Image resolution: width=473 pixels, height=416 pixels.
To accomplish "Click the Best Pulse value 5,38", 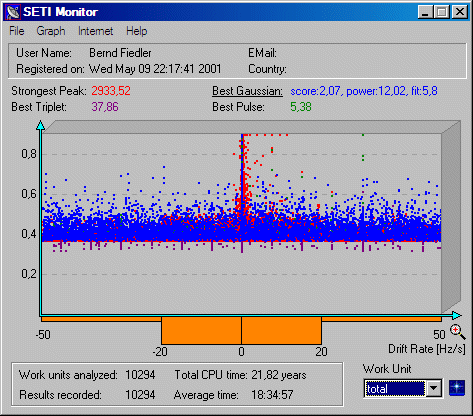I will [301, 107].
